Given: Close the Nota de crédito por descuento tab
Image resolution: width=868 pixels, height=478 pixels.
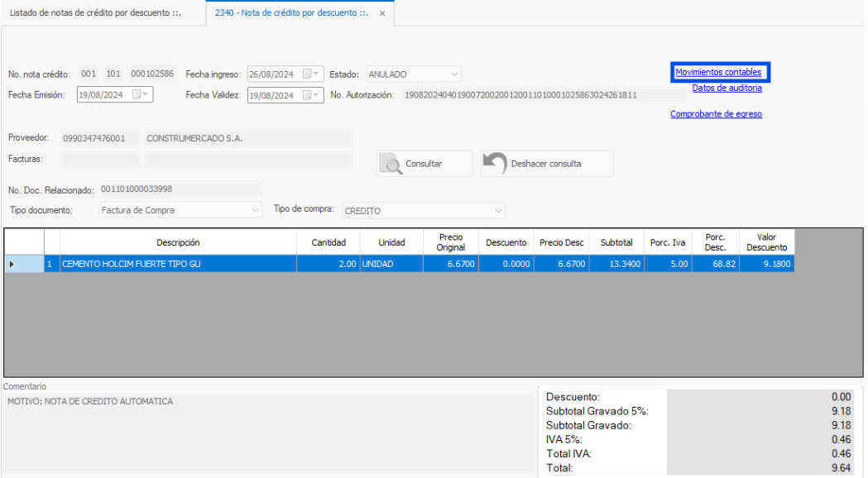Looking at the screenshot, I should (x=381, y=14).
